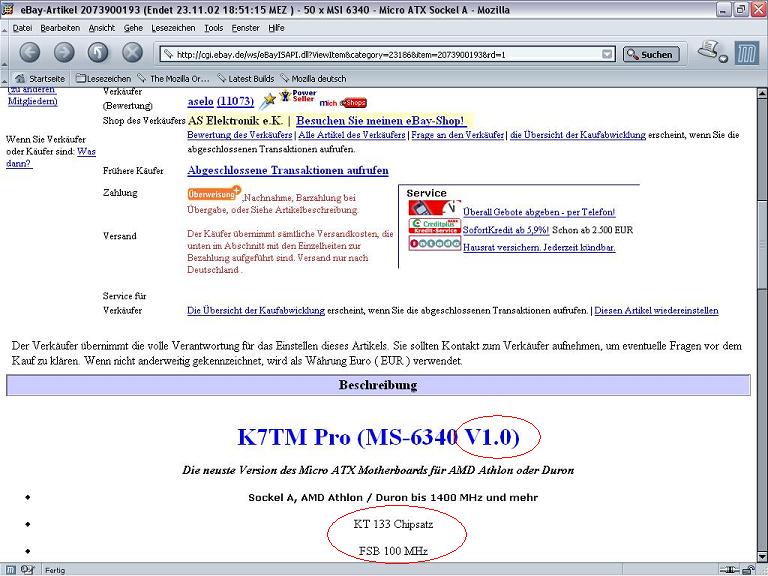Open the print options dropdown arrow
This screenshot has width=768, height=576.
click(x=723, y=59)
